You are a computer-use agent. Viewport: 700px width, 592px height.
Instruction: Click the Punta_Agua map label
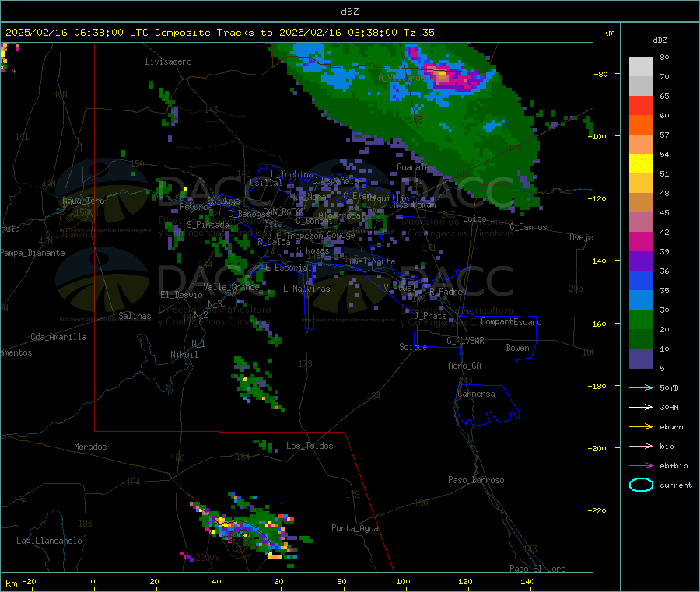pos(355,528)
